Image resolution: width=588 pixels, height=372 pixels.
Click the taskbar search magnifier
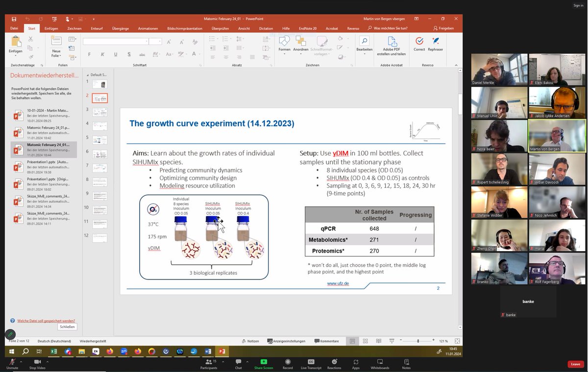[x=25, y=351]
